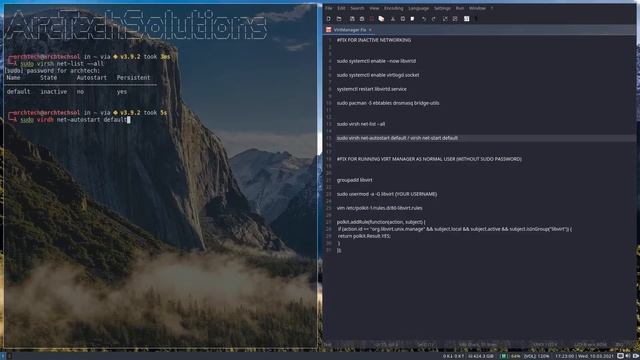Click the red Close document toolbar icon
Image resolution: width=640 pixels, height=360 pixels.
coord(371,19)
